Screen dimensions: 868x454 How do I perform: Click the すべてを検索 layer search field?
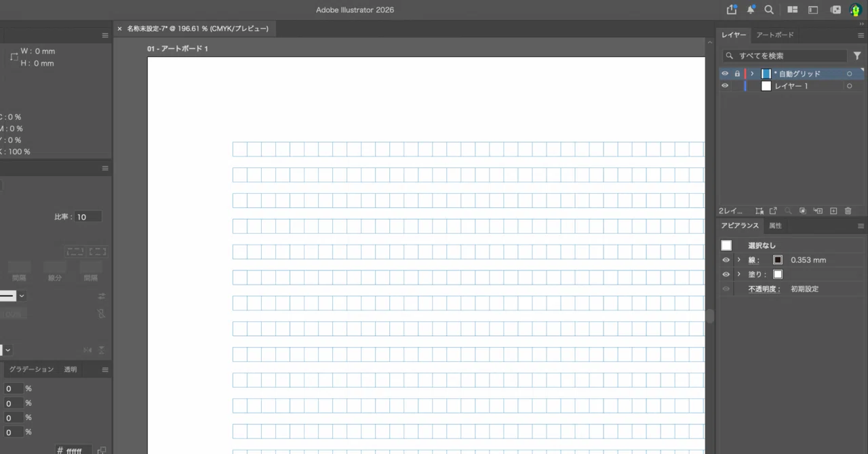784,56
